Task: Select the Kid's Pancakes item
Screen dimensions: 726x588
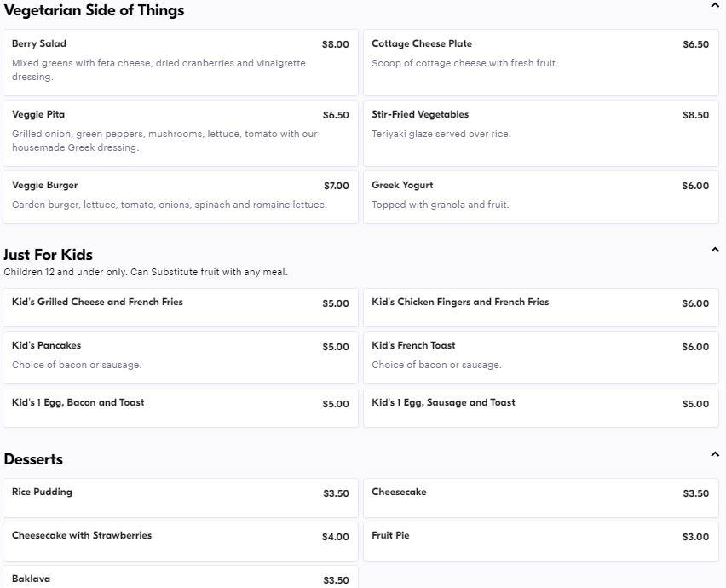Action: point(181,356)
